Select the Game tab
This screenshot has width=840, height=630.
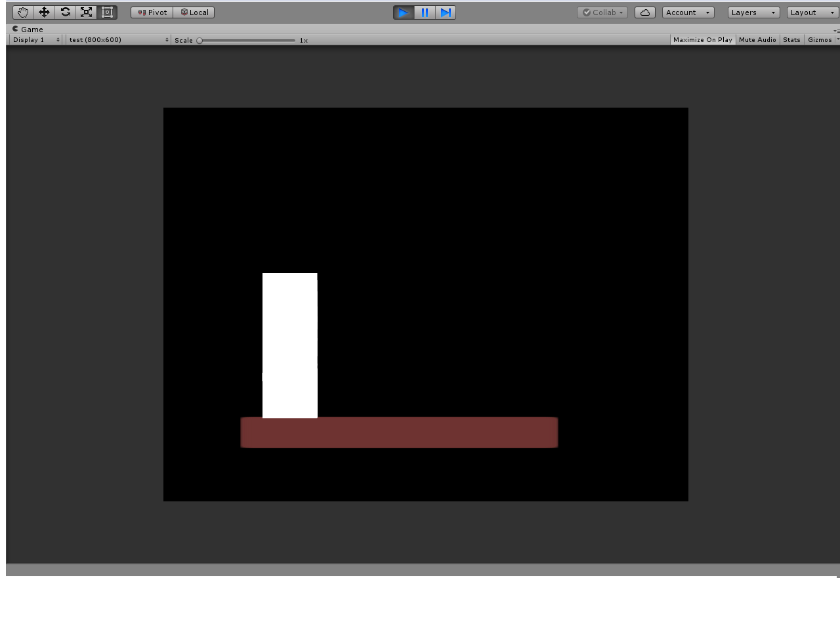pyautogui.click(x=29, y=29)
